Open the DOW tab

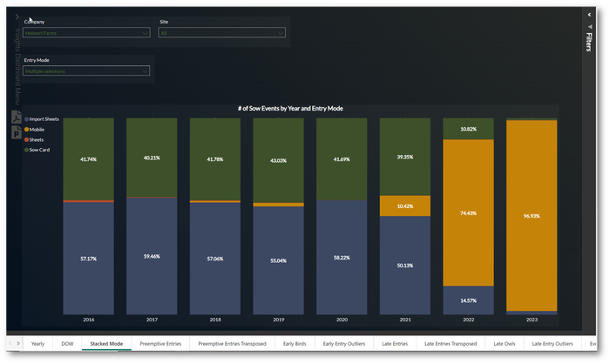(67, 344)
